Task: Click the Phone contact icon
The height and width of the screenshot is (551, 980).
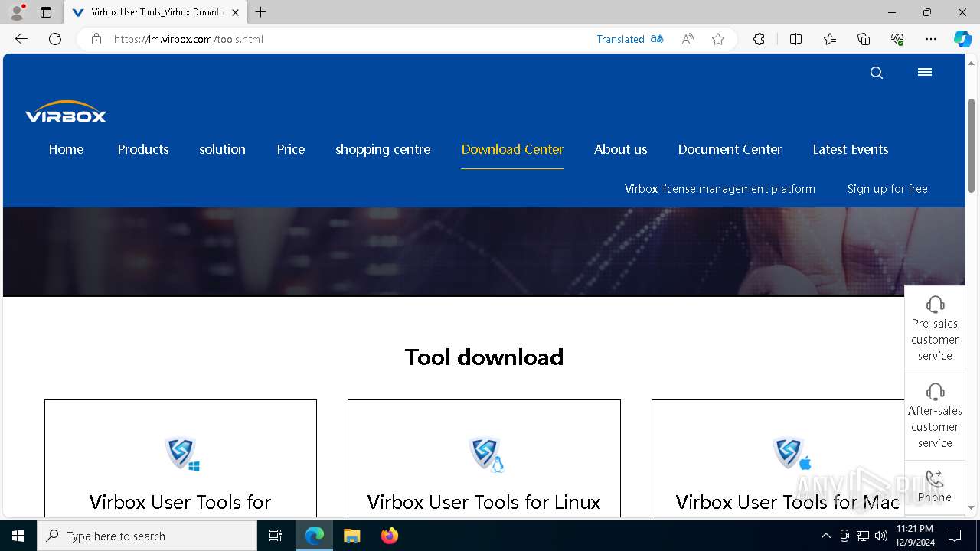Action: [x=935, y=479]
